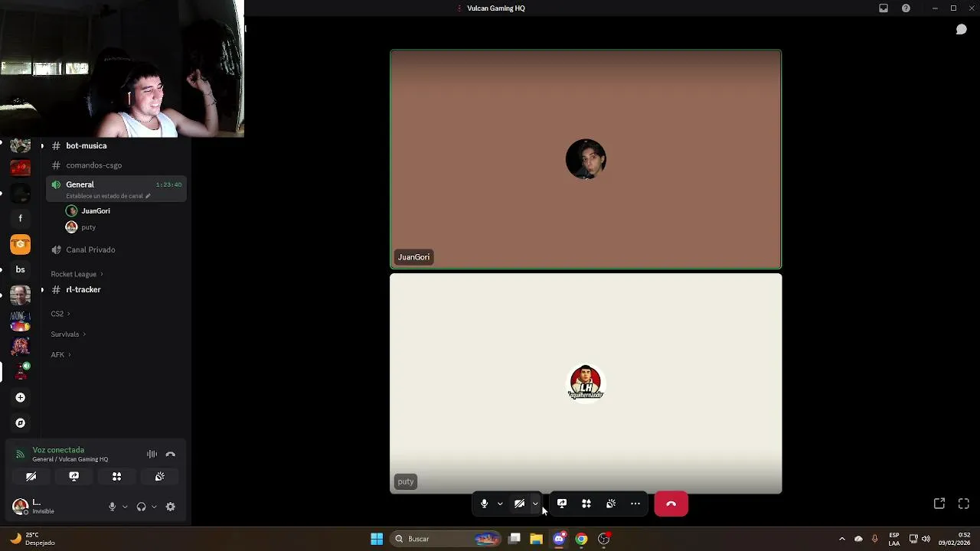Set a channel status under General
The image size is (980, 551).
point(108,196)
